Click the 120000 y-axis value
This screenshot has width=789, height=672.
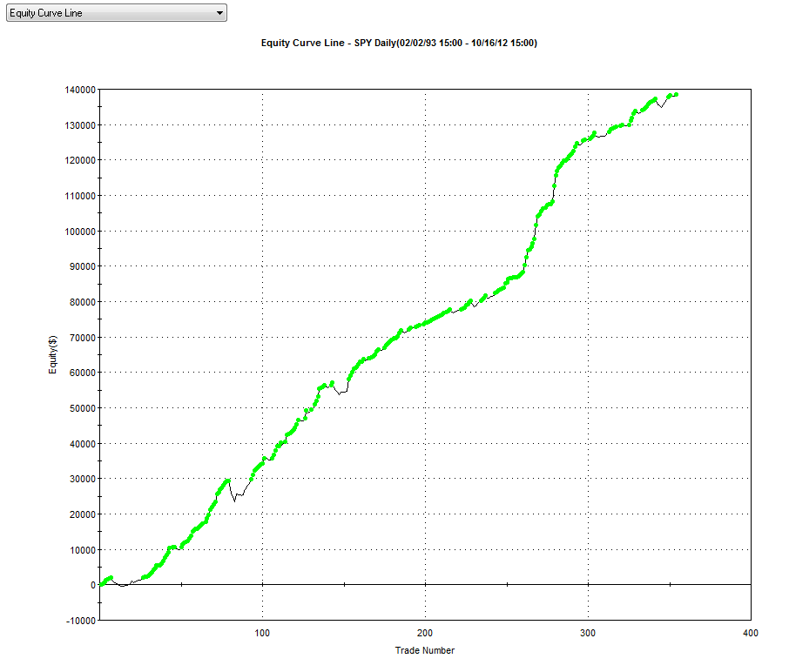[x=80, y=160]
